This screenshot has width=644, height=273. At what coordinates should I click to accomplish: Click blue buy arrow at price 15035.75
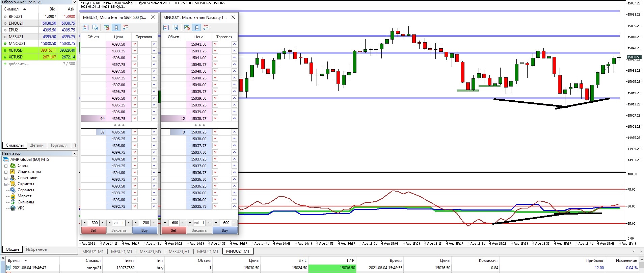(x=234, y=206)
